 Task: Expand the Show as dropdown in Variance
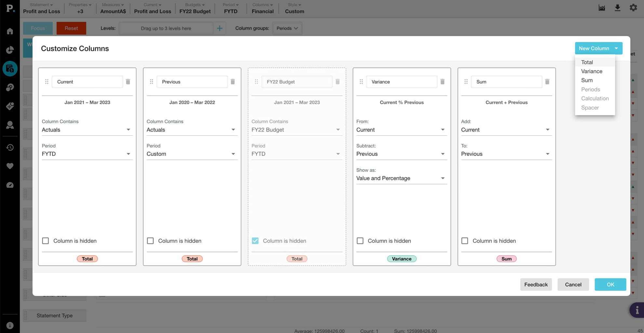coord(401,178)
